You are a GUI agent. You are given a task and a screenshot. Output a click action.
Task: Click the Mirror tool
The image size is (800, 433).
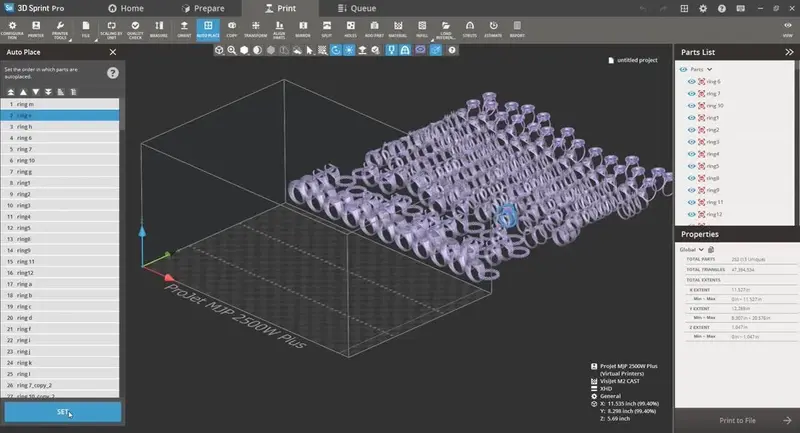(303, 30)
